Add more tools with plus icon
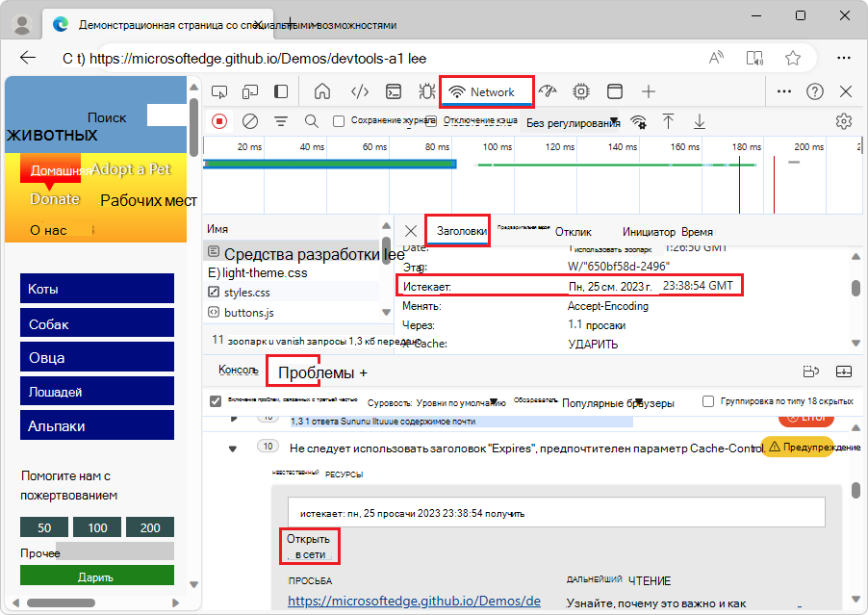Image resolution: width=868 pixels, height=615 pixels. click(x=649, y=91)
